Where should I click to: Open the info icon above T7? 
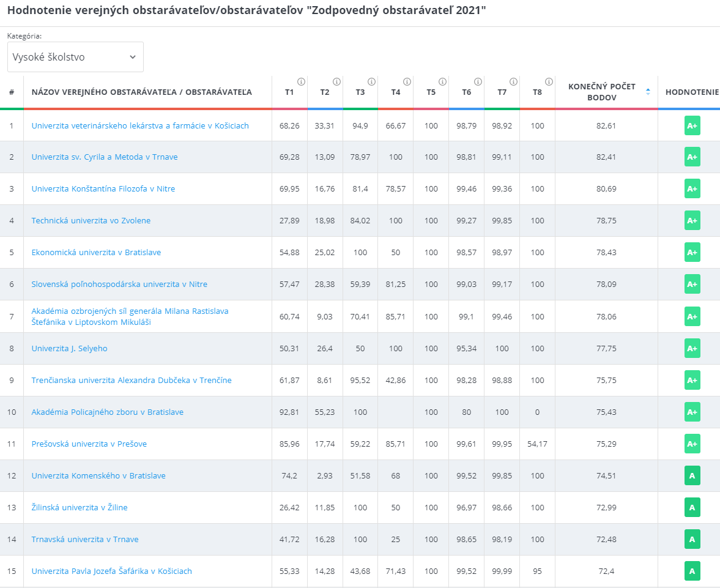[x=513, y=82]
